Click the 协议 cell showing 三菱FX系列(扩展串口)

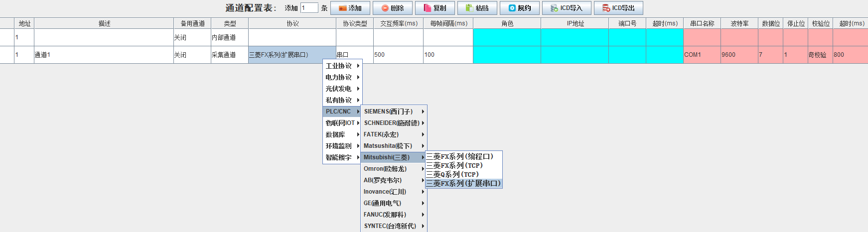[x=292, y=55]
